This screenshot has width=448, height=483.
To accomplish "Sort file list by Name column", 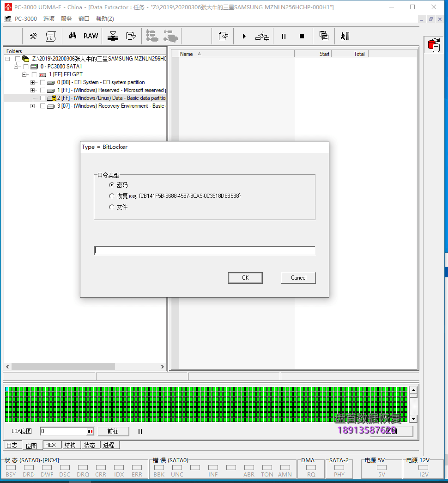I will [236, 54].
